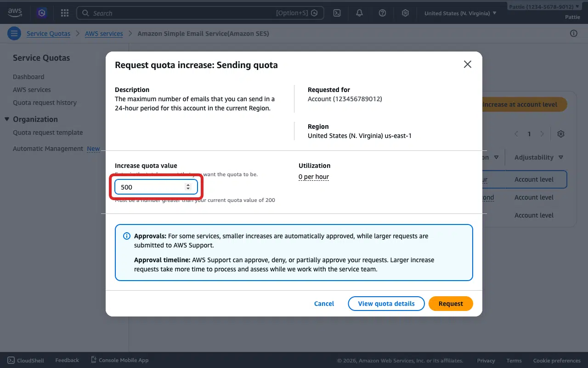Viewport: 588px width, 368px height.
Task: Open the Pattie account menu dropdown
Action: click(x=544, y=7)
